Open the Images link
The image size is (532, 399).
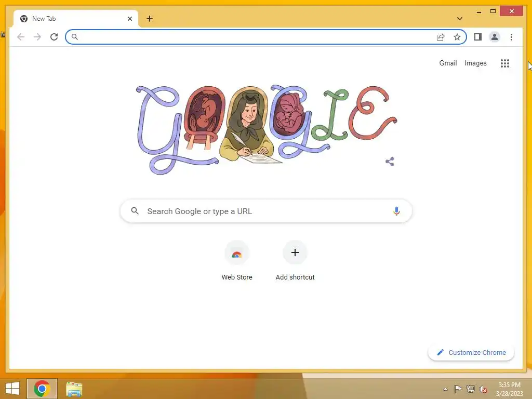(475, 63)
